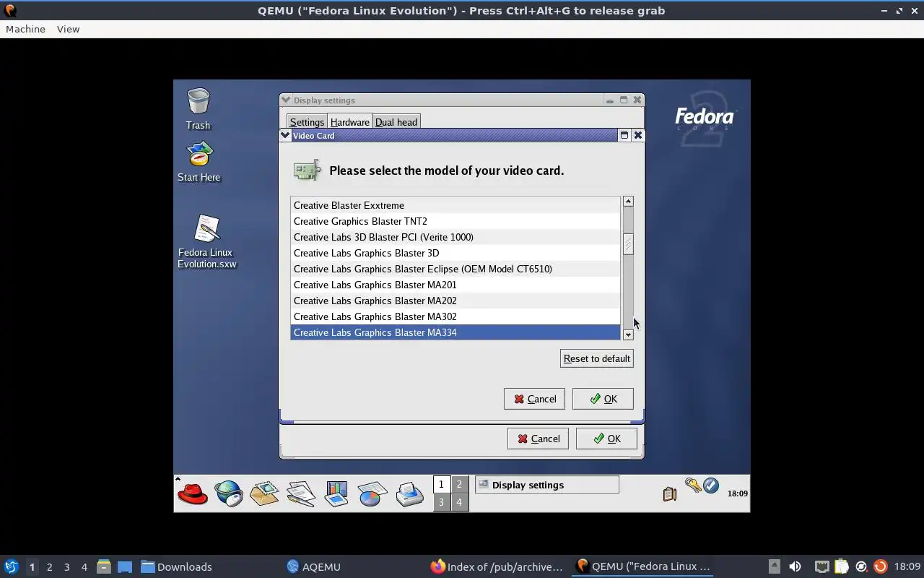Switch to the Hardware tab
The width and height of the screenshot is (924, 578).
tap(350, 122)
